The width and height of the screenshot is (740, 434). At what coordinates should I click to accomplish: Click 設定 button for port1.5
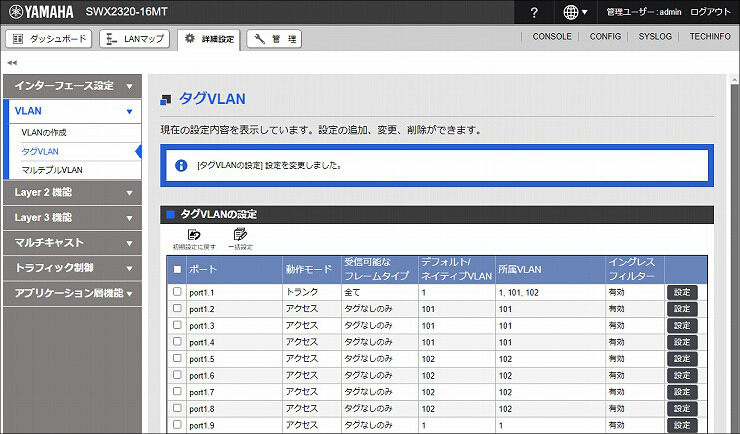point(682,359)
